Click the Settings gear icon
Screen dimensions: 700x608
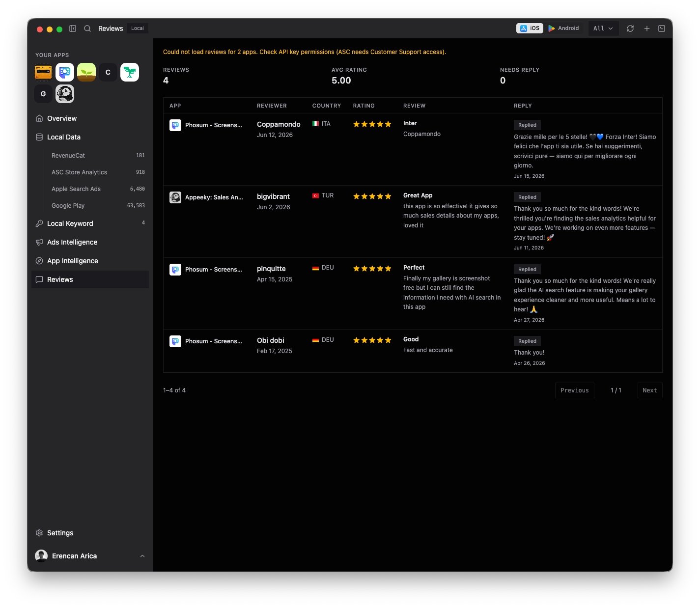point(39,533)
